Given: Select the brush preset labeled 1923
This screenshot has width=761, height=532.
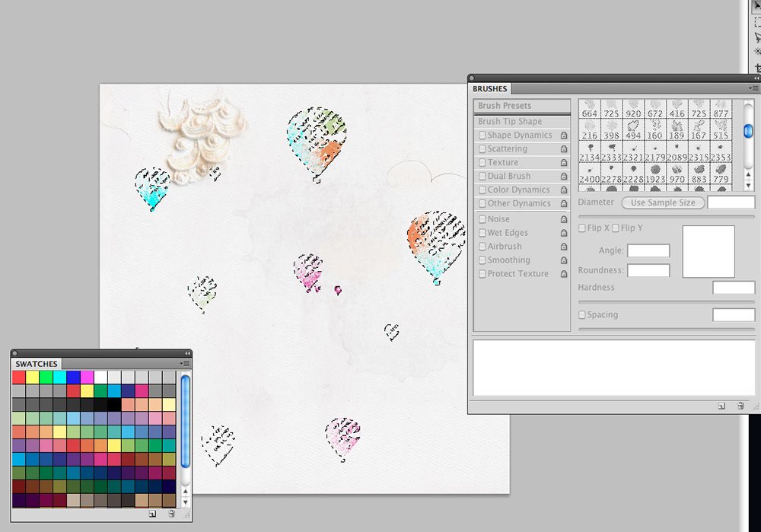Looking at the screenshot, I should 655,174.
